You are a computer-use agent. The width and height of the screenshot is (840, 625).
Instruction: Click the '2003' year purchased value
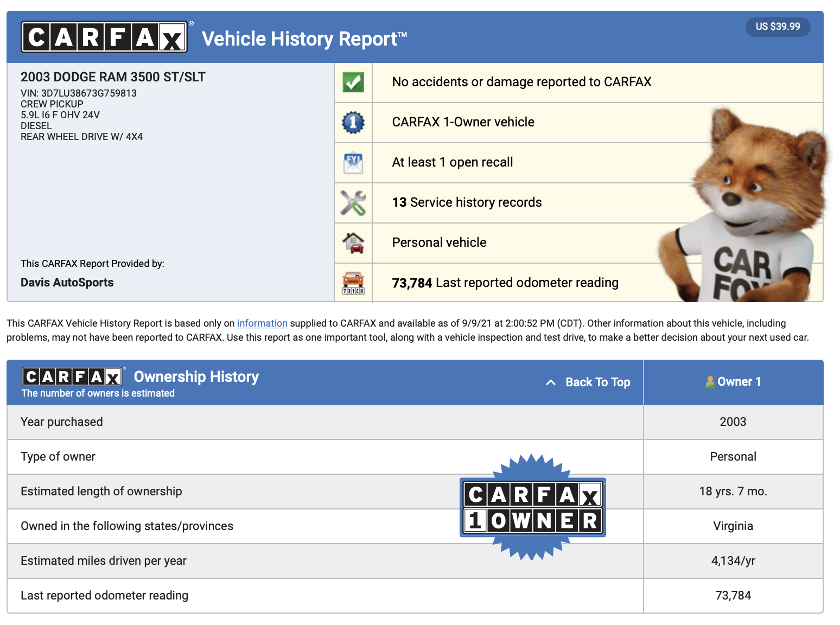(x=733, y=422)
